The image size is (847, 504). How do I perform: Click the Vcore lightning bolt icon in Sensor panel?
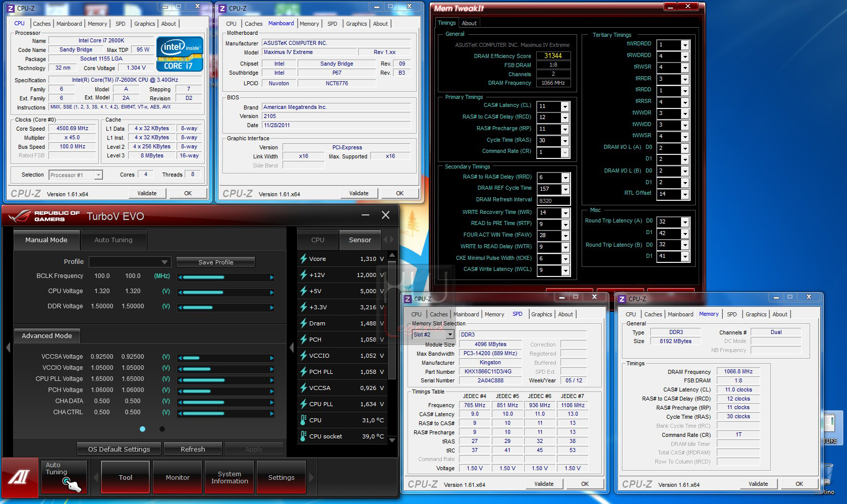click(x=304, y=258)
